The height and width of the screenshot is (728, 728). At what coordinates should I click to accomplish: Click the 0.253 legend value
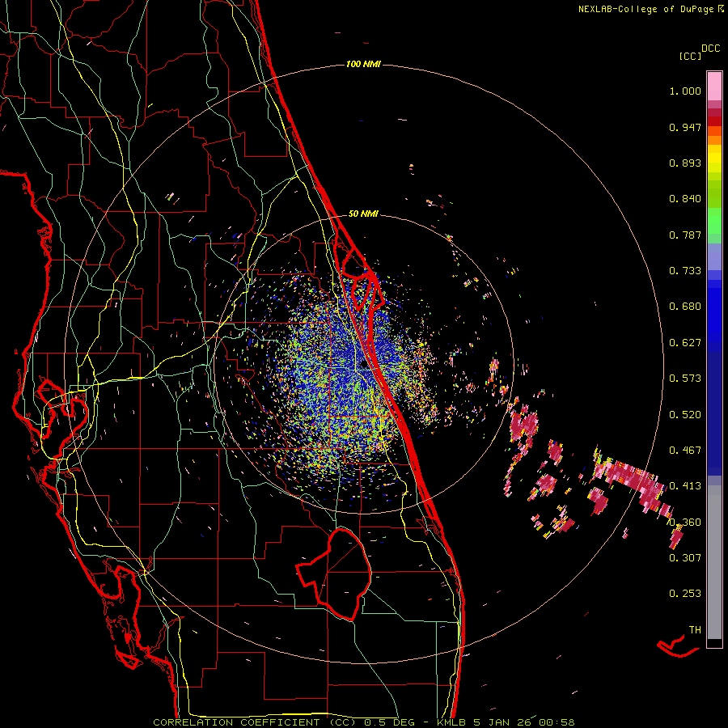685,594
